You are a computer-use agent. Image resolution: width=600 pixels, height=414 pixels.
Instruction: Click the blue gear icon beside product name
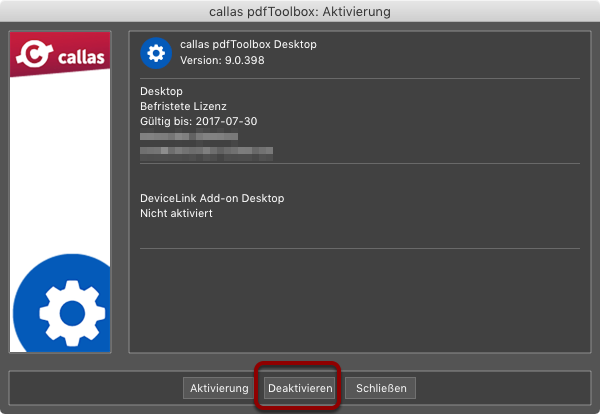tap(156, 53)
